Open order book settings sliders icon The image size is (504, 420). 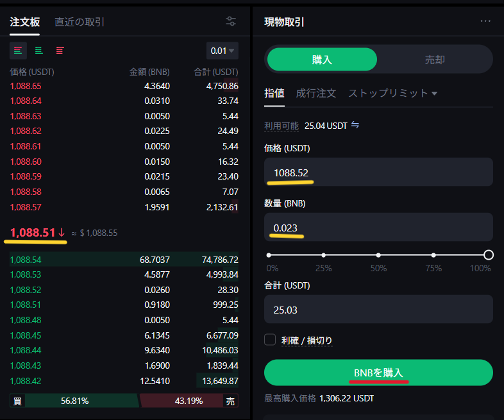coord(231,21)
